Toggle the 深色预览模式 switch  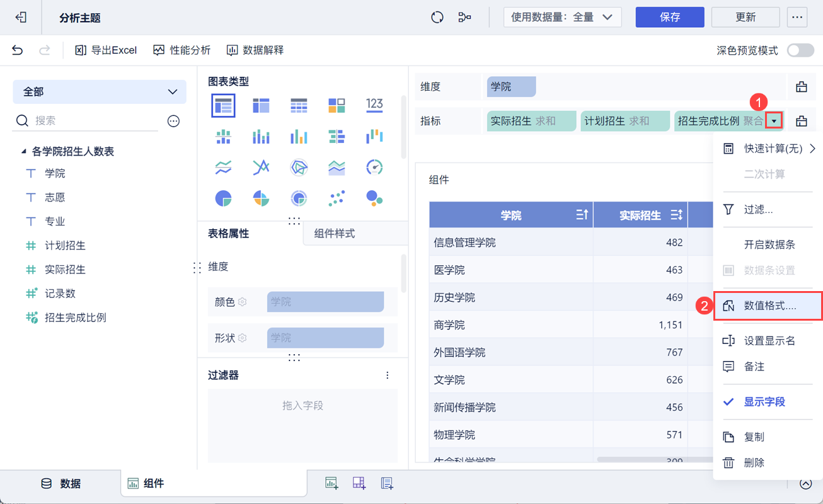coord(800,50)
